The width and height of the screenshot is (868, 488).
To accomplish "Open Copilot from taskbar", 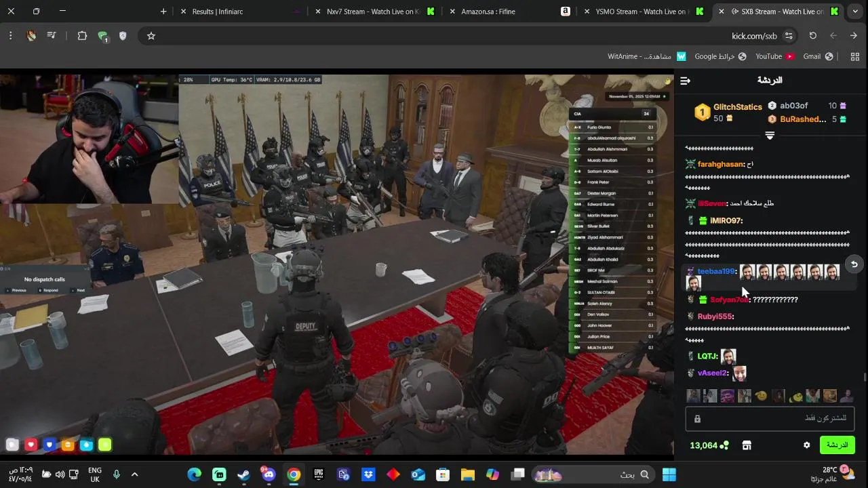I will point(492,474).
